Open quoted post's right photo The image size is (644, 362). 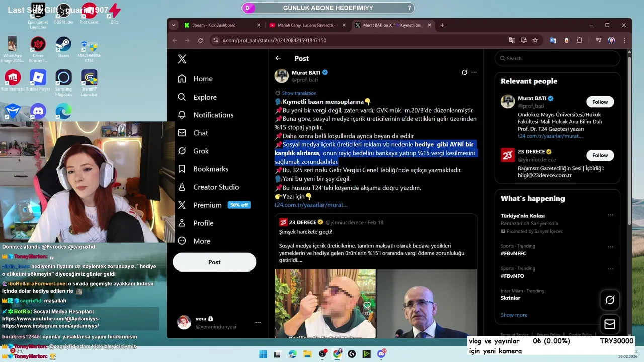(x=427, y=304)
